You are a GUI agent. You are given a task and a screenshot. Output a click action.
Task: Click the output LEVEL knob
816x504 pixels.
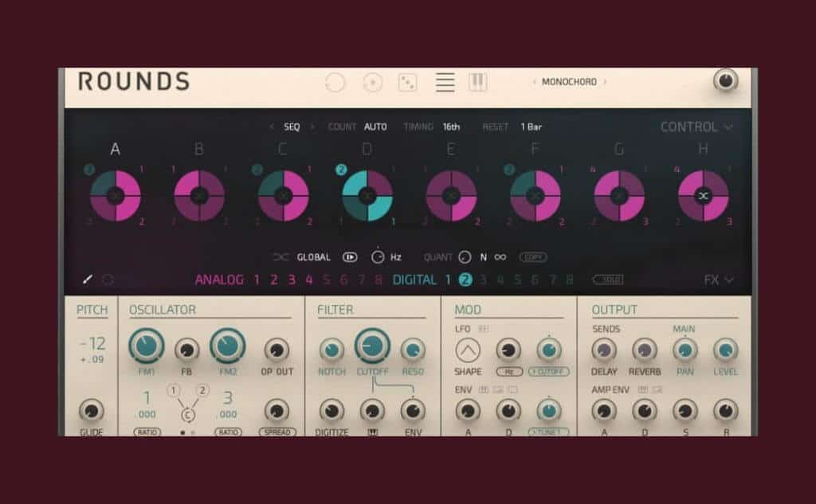pos(725,350)
